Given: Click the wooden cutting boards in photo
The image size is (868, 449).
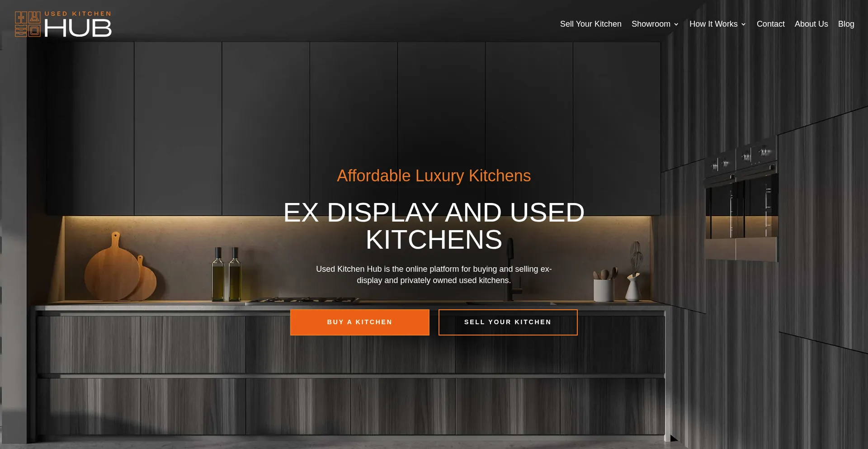Looking at the screenshot, I should point(120,268).
